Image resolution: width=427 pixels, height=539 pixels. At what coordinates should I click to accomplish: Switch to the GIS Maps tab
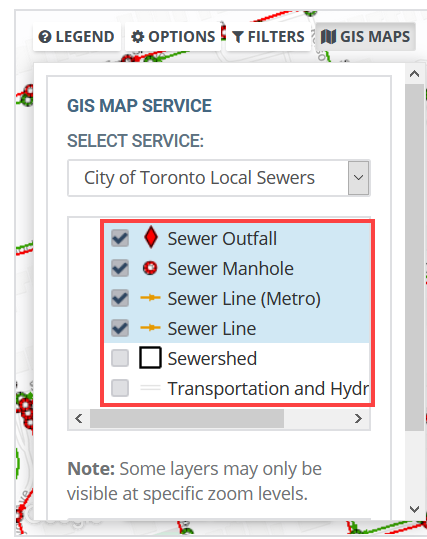tap(365, 37)
